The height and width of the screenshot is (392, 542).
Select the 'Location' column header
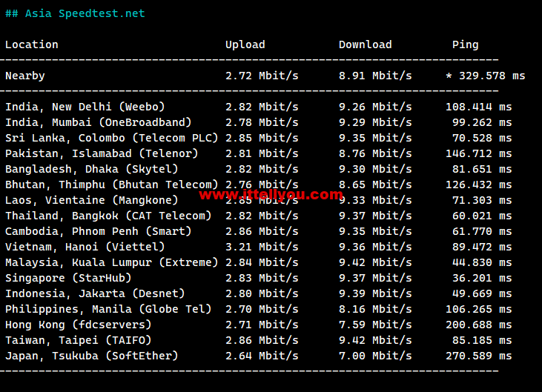click(32, 44)
